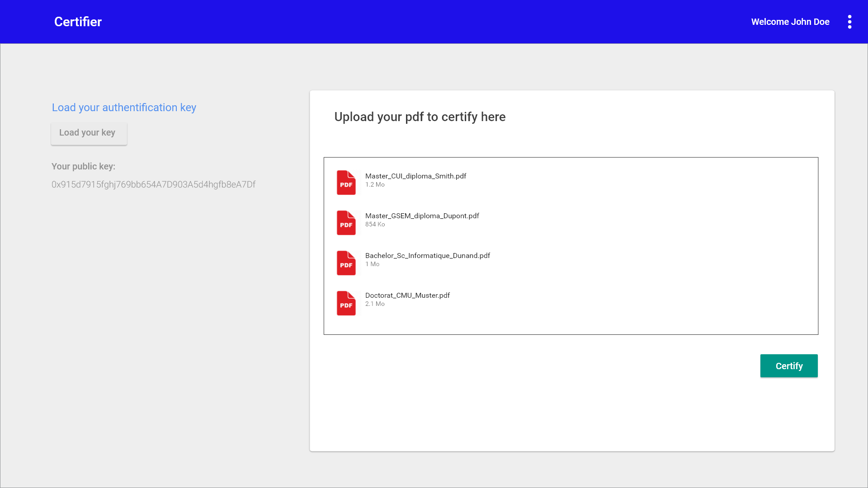The height and width of the screenshot is (488, 868).
Task: Click the PDF icon for Master_CUI_diploma_Smith.pdf
Action: coord(346,183)
